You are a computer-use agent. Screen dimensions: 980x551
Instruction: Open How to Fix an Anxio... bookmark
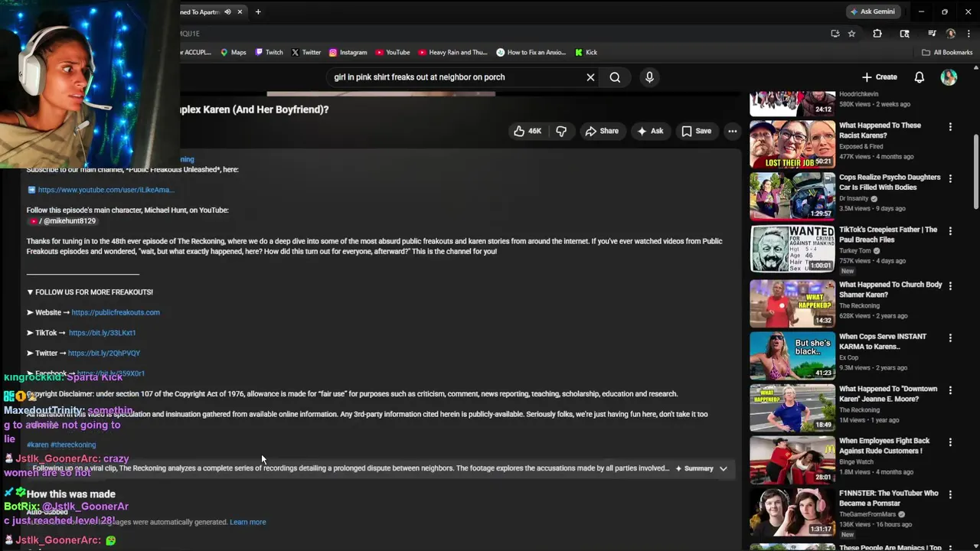531,52
